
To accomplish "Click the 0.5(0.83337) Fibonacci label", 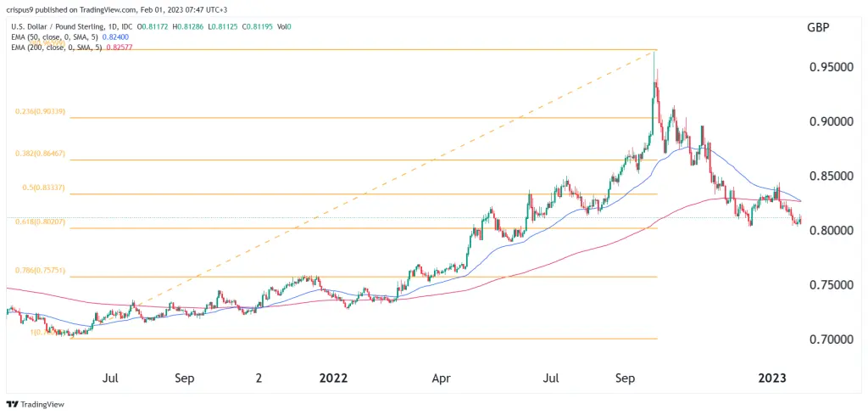I will 42,188.
